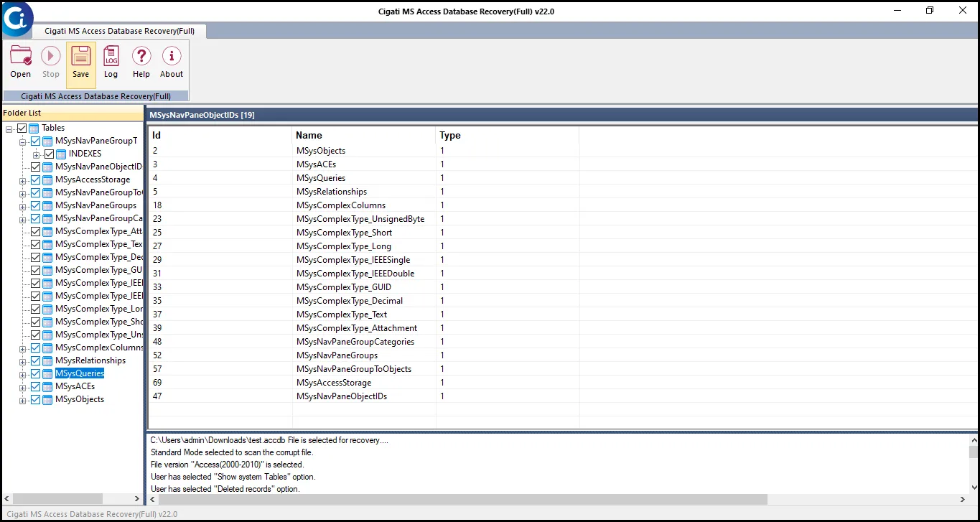
Task: Expand the MSysAccessStorage tree node
Action: click(x=22, y=180)
